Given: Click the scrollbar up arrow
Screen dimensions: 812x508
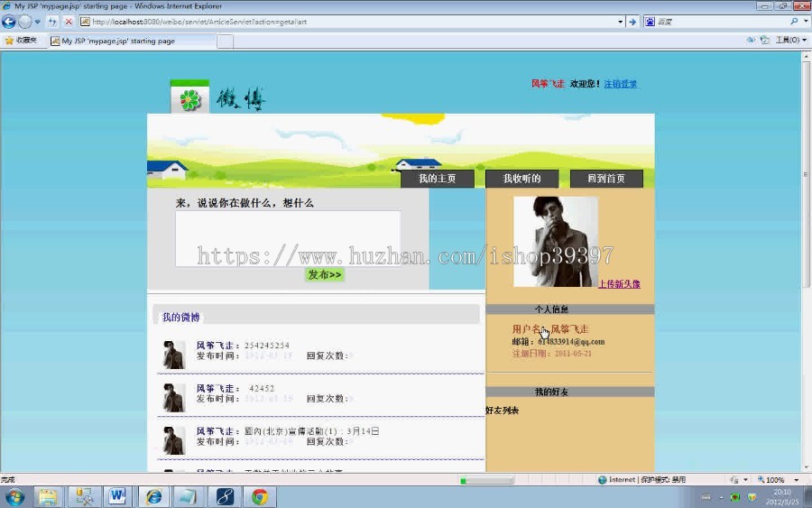Looking at the screenshot, I should (806, 56).
